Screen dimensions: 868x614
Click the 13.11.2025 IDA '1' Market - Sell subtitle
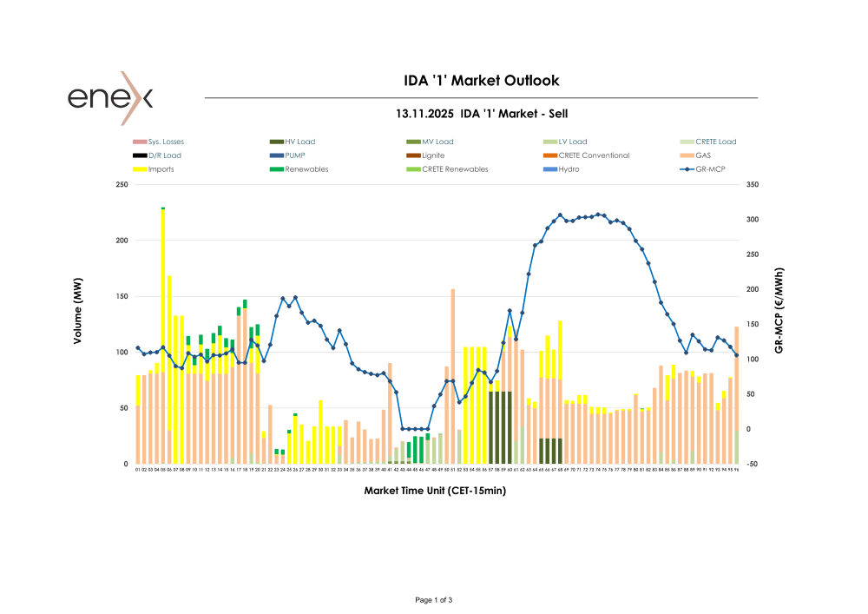[x=482, y=114]
